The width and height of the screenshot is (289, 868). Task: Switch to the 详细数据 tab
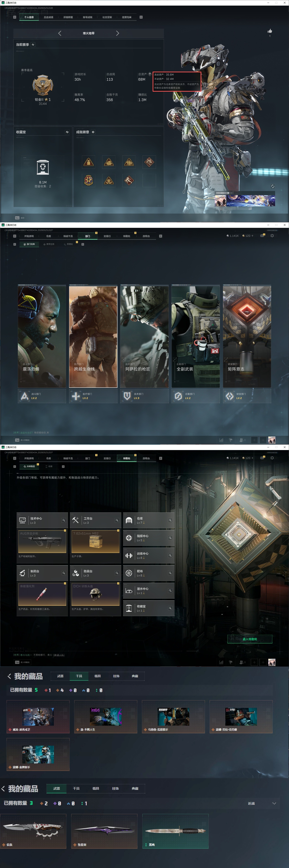tap(68, 17)
